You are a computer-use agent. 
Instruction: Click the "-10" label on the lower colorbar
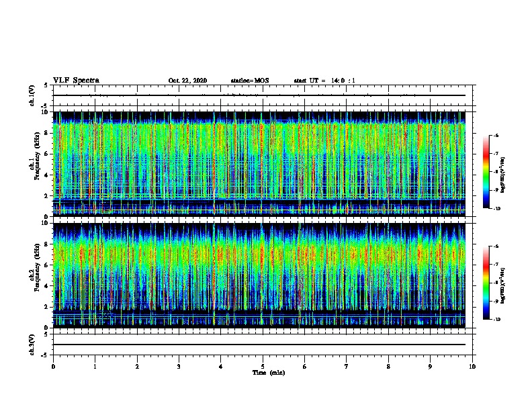click(496, 320)
